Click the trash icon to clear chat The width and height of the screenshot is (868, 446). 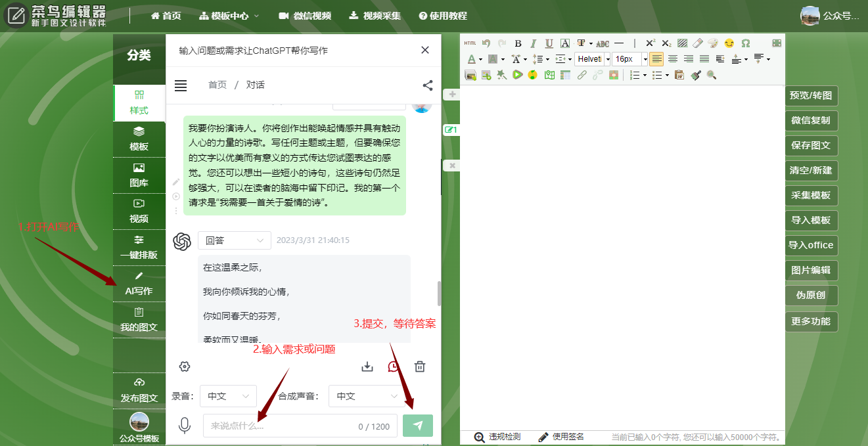(420, 367)
